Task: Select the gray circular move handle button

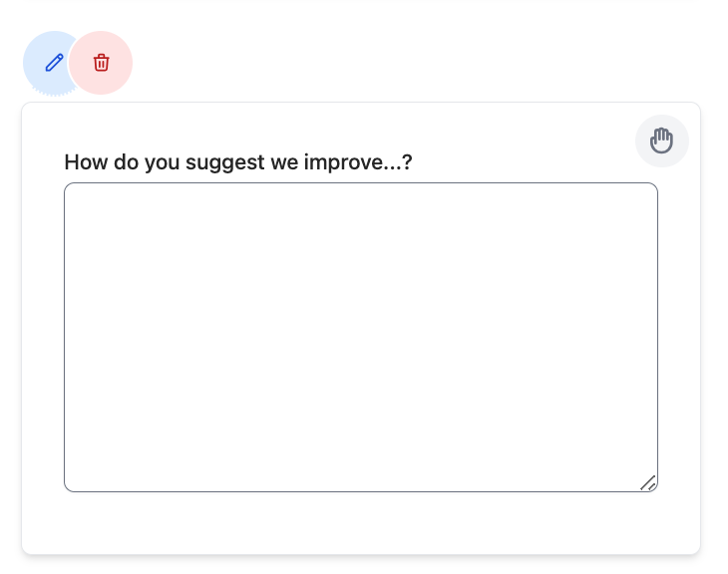Action: tap(661, 141)
